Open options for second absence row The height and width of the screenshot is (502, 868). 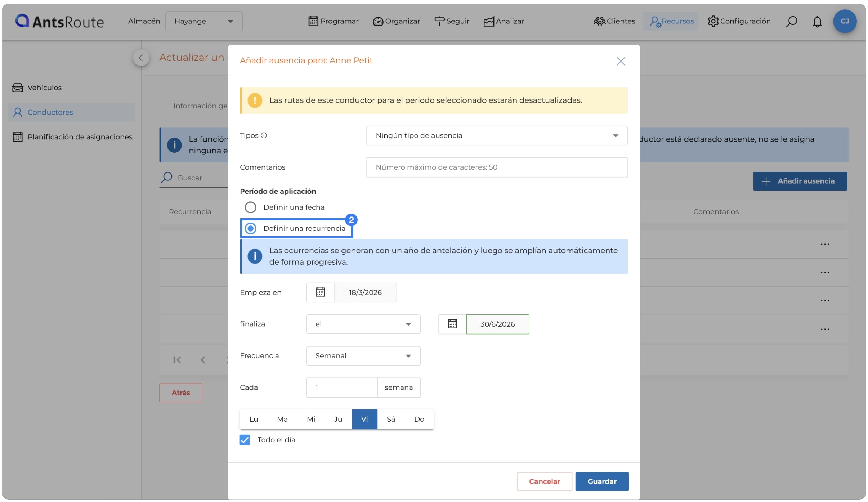point(825,272)
